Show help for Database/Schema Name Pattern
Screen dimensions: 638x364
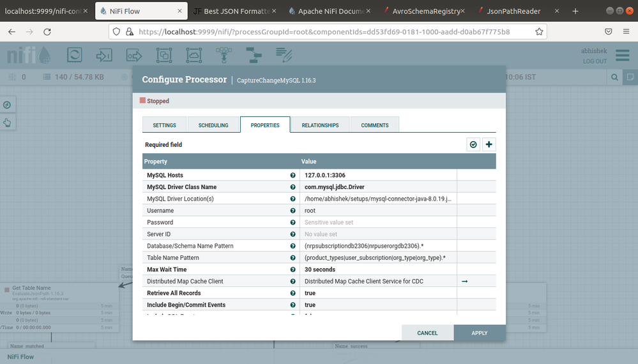click(x=292, y=246)
